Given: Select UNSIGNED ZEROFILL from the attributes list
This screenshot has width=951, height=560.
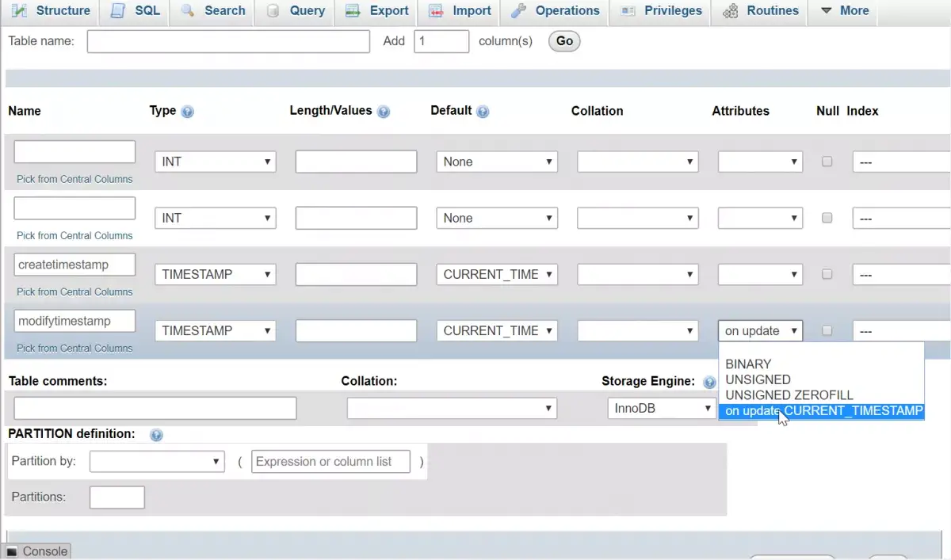Looking at the screenshot, I should click(789, 395).
